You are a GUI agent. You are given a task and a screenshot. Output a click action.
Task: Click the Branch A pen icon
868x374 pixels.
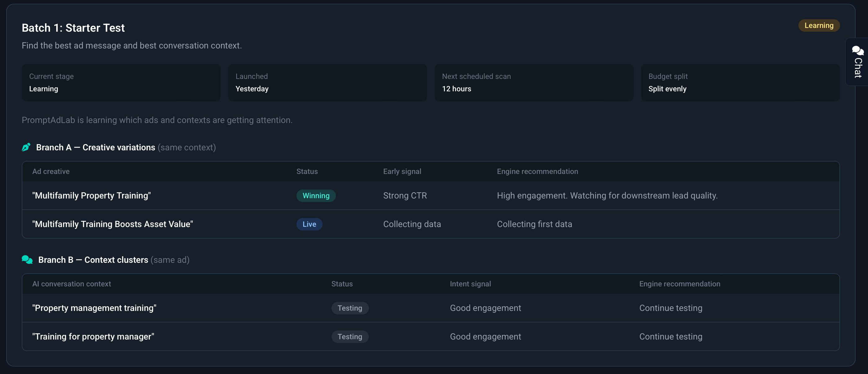(x=26, y=147)
